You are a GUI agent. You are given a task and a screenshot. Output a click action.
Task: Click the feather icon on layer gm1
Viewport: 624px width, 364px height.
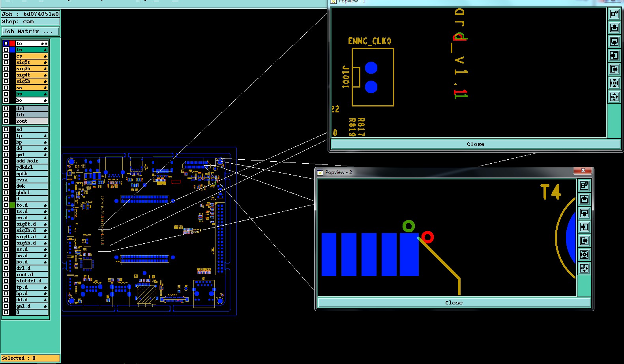point(45,155)
